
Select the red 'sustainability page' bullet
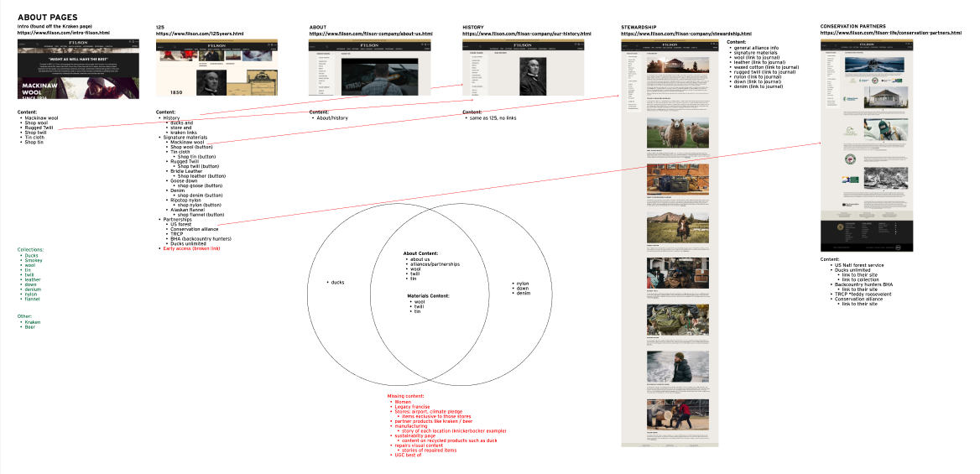tap(415, 436)
